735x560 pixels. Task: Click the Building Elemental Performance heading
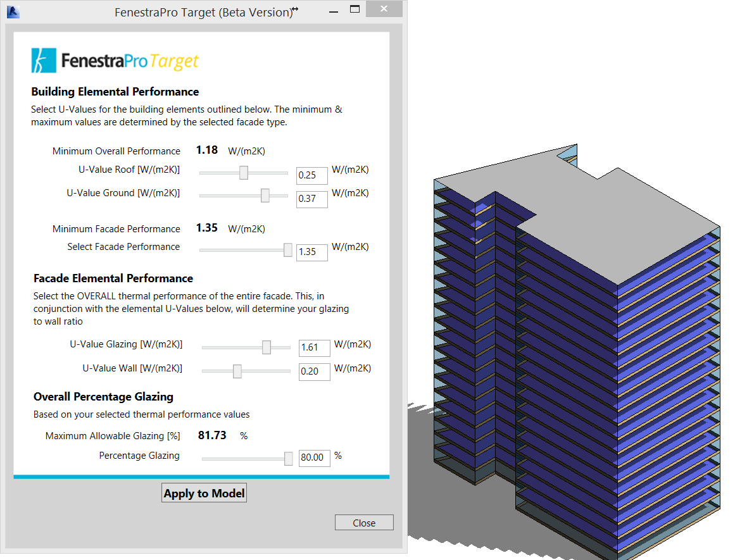point(115,91)
